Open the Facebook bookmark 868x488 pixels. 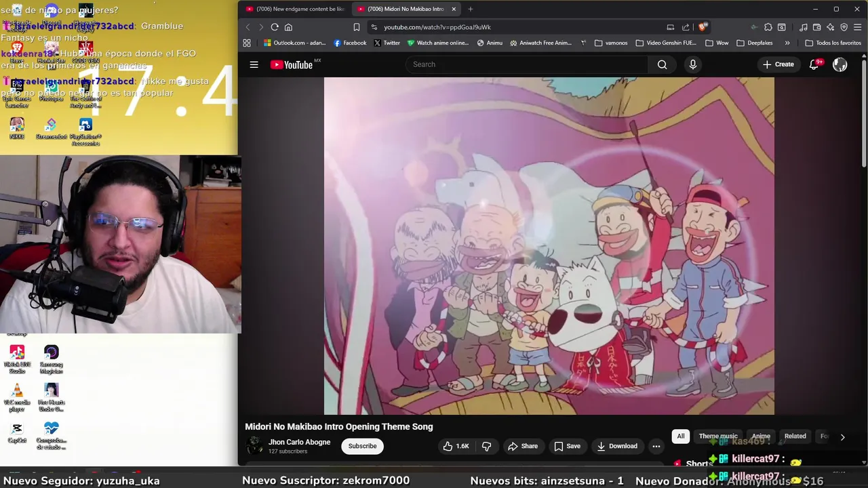point(350,43)
